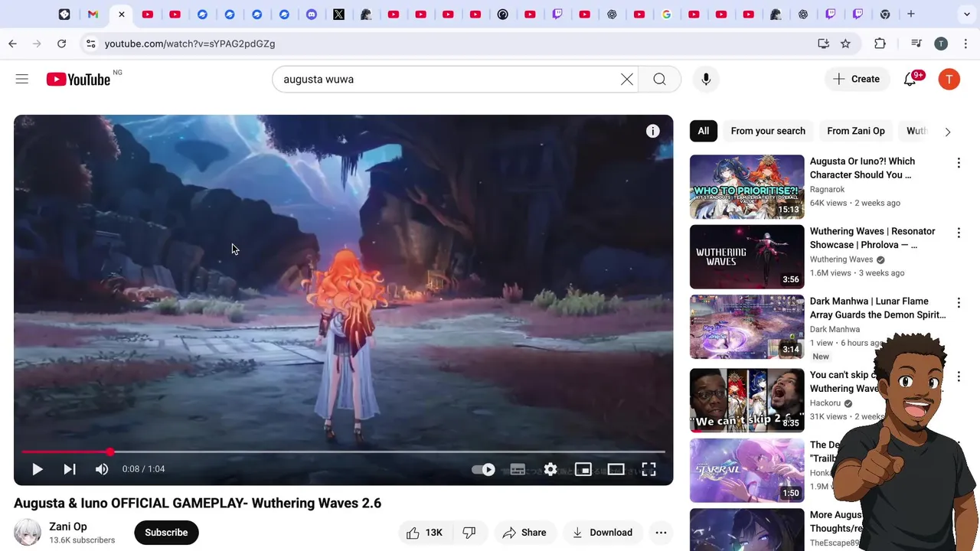Toggle subtitles/closed captions in player

[518, 470]
